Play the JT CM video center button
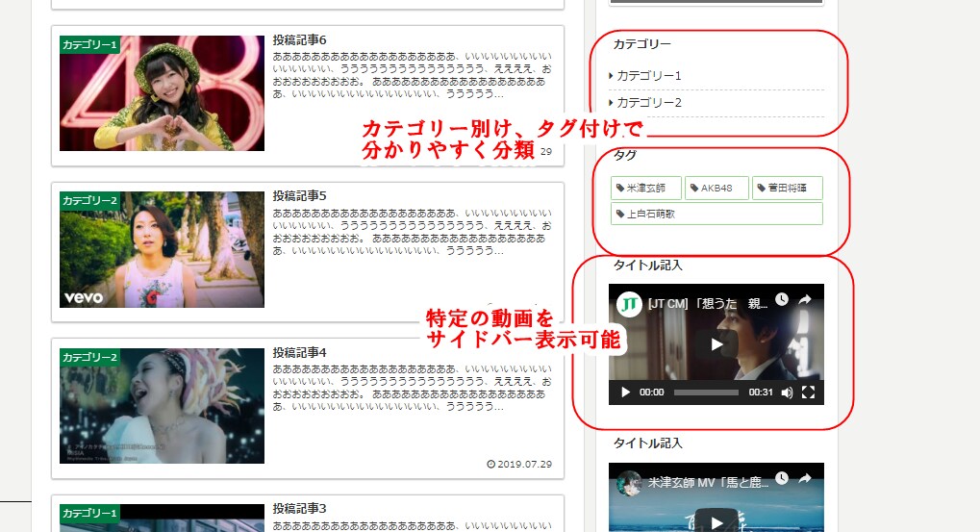The width and height of the screenshot is (980, 532). [x=716, y=344]
